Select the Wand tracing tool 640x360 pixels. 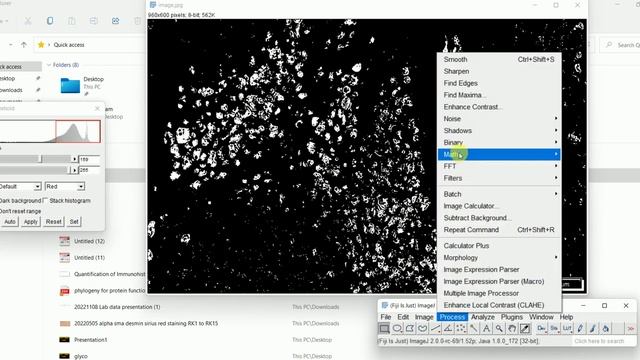(x=473, y=328)
